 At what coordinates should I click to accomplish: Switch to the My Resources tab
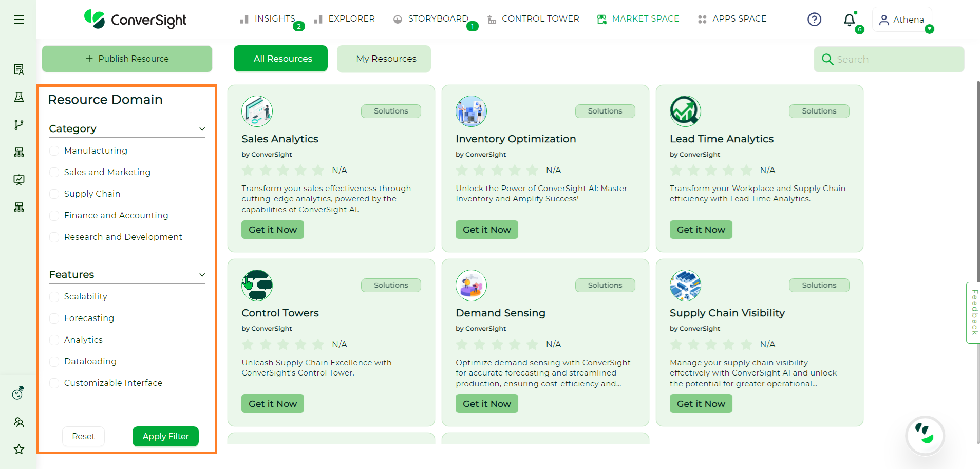tap(384, 59)
